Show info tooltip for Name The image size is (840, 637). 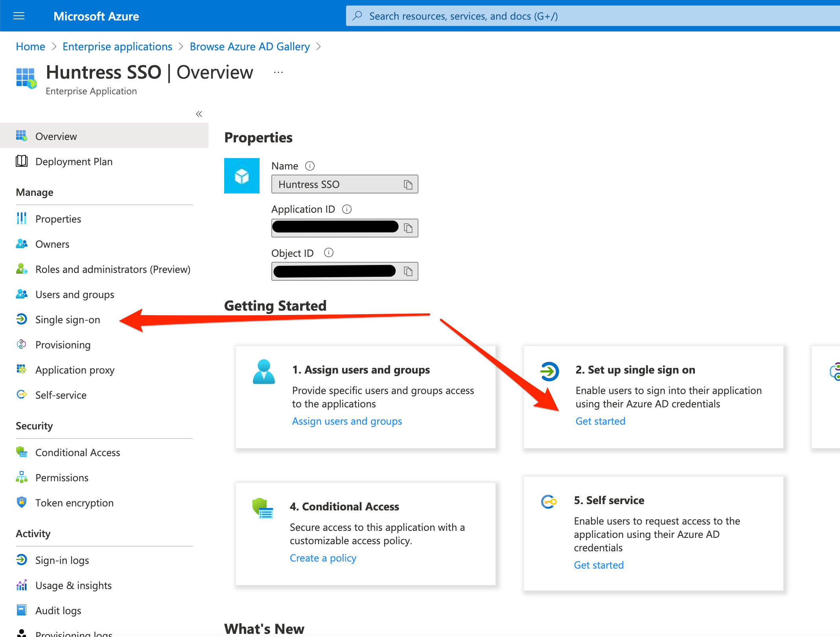coord(310,166)
